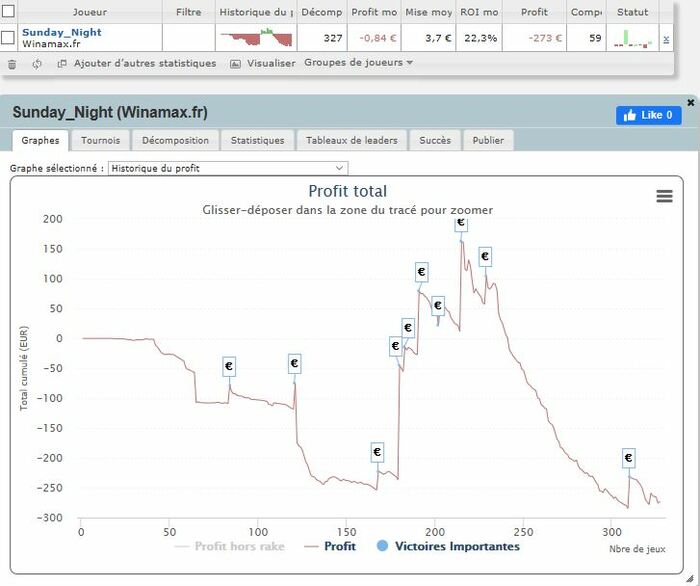700x586 pixels.
Task: Toggle Profit hors rake legend series
Action: point(230,546)
